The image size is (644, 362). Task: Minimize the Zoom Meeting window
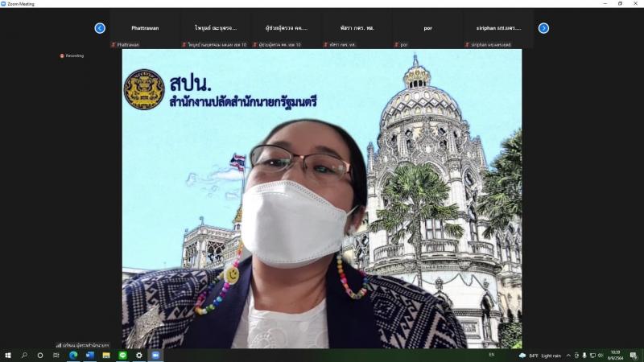click(605, 4)
